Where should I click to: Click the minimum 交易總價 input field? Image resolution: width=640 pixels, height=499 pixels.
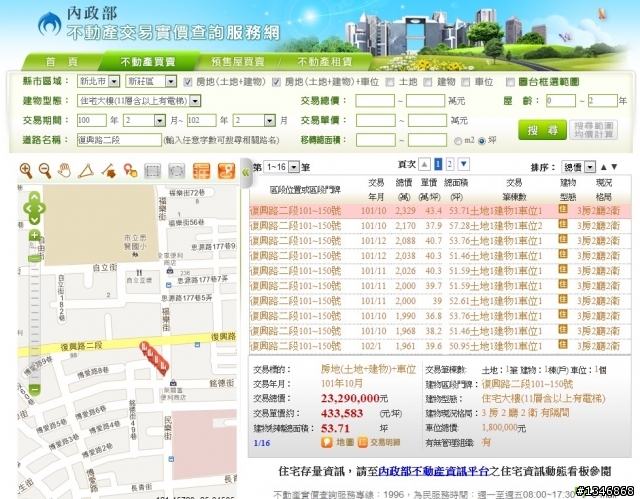click(375, 101)
